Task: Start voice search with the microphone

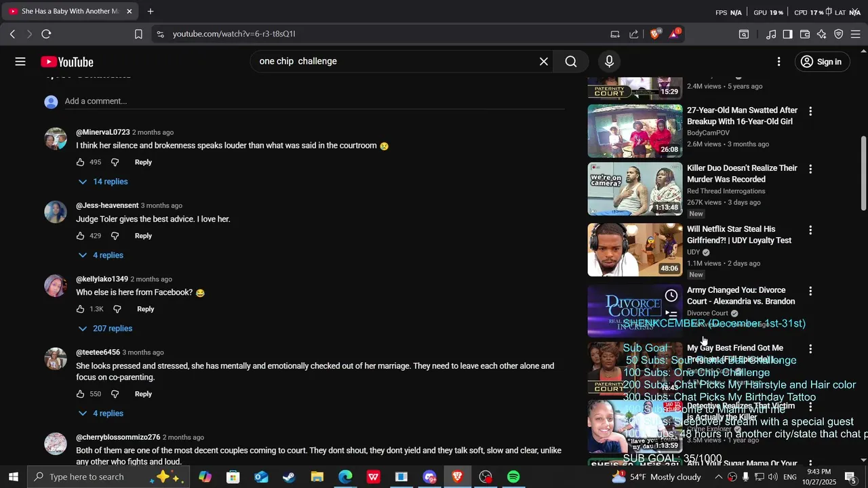Action: click(x=609, y=62)
